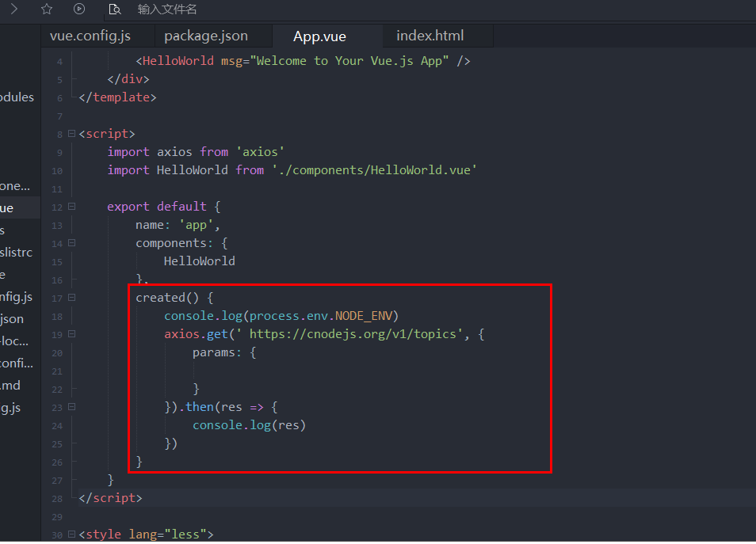This screenshot has height=544, width=756.
Task: Switch to the vue.config.js tab
Action: tap(90, 36)
